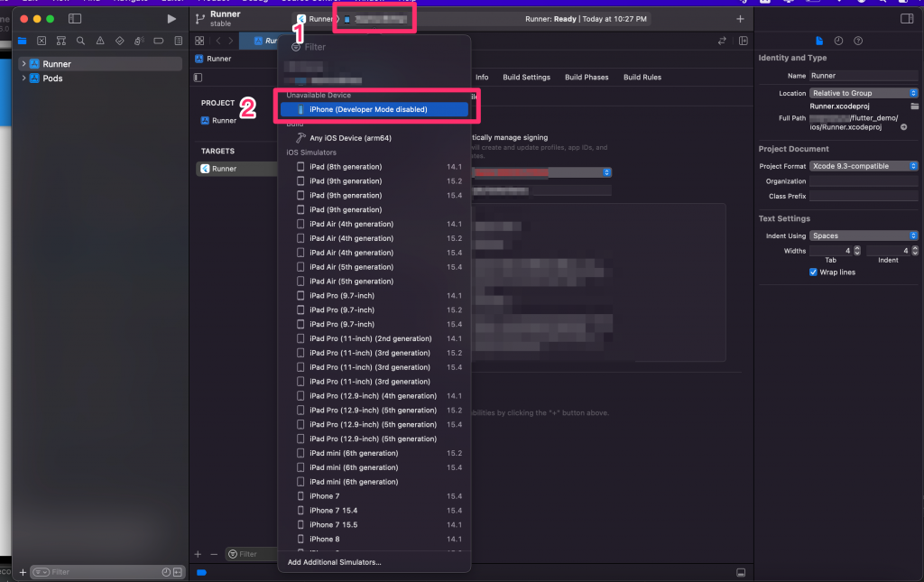Go forward in editor history
The image size is (924, 582).
[x=231, y=41]
